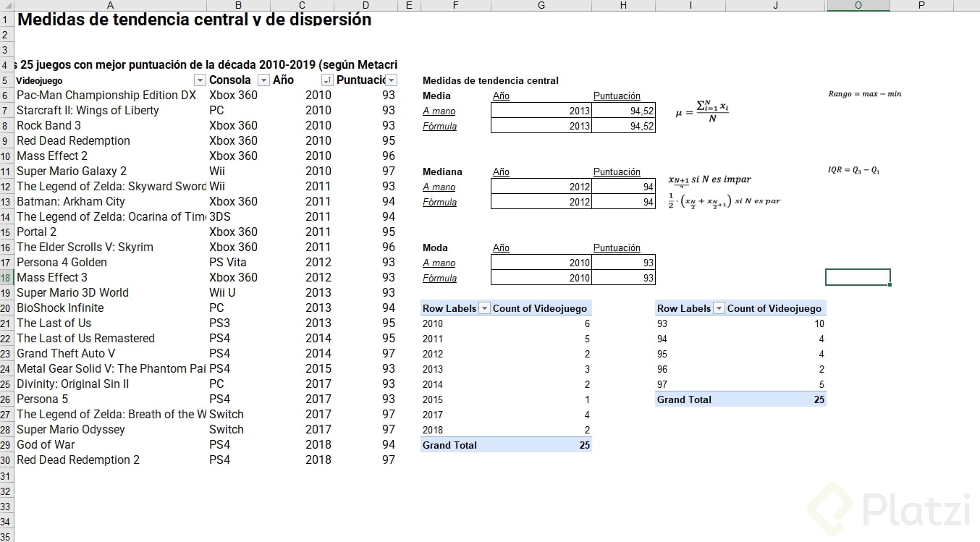The width and height of the screenshot is (980, 542).
Task: Select column C header
Action: (x=302, y=5)
